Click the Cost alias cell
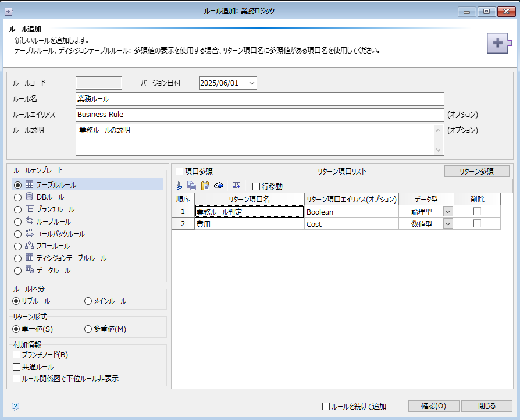520x420 pixels. click(351, 224)
